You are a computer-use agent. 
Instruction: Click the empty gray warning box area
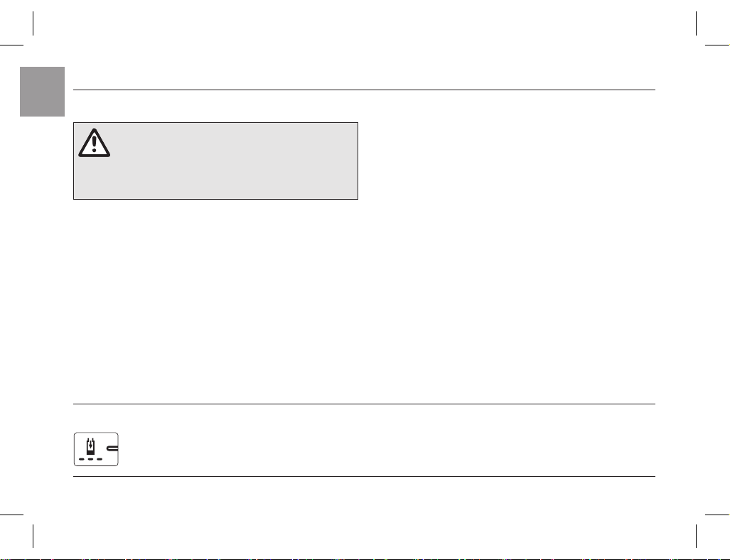(x=215, y=161)
